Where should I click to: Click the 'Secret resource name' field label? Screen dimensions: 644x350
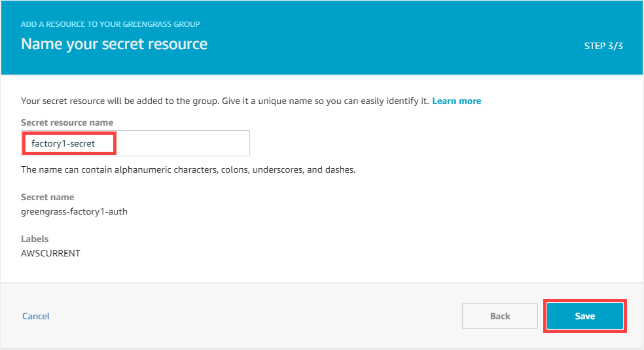[67, 122]
